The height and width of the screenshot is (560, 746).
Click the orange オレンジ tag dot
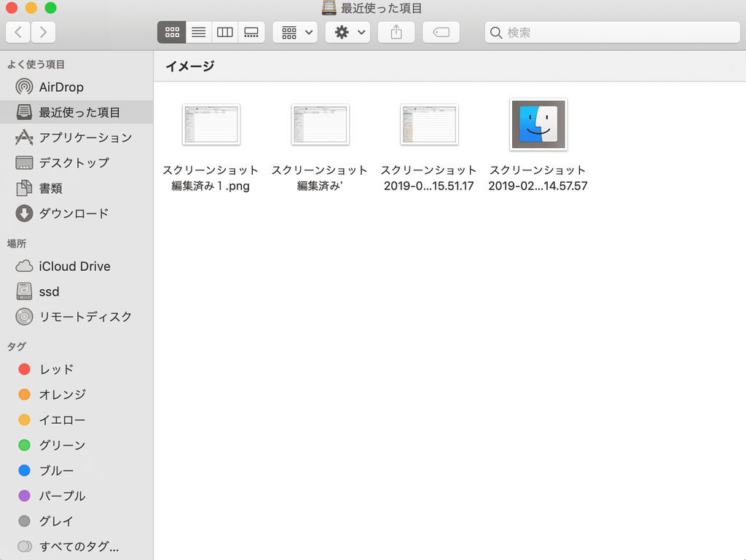24,395
